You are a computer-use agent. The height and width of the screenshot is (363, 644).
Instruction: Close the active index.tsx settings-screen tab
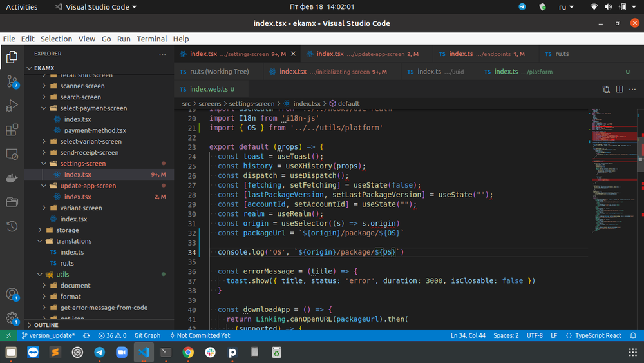pos(293,54)
